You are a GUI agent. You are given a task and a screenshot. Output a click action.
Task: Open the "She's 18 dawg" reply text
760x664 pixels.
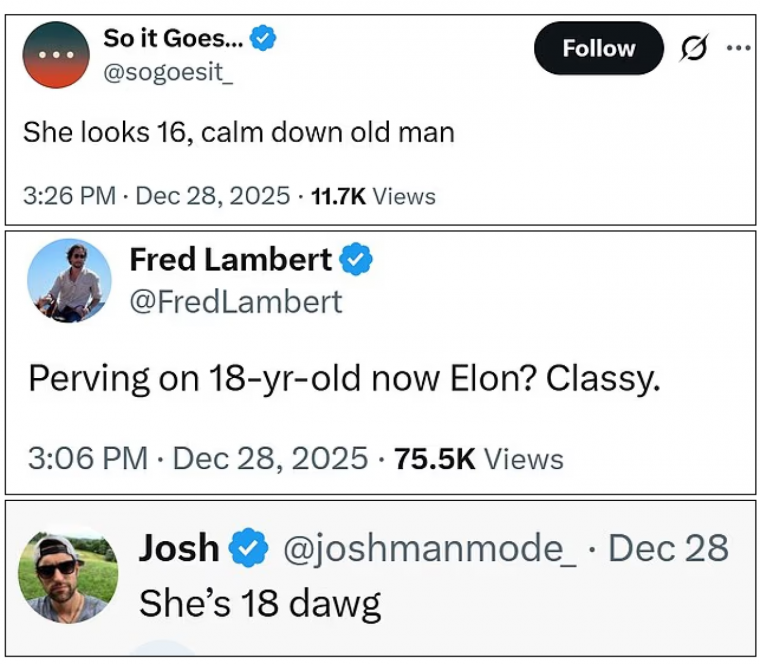click(x=259, y=603)
